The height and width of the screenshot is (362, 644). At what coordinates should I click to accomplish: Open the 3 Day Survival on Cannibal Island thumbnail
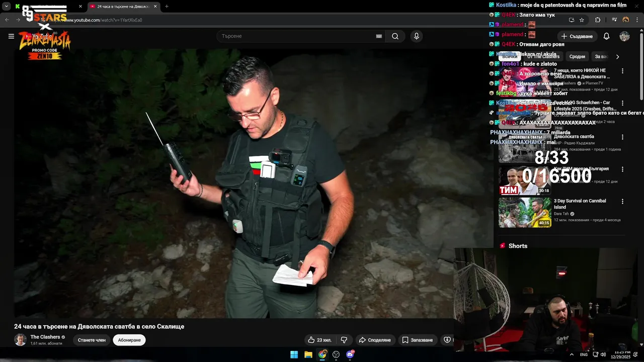click(x=525, y=212)
